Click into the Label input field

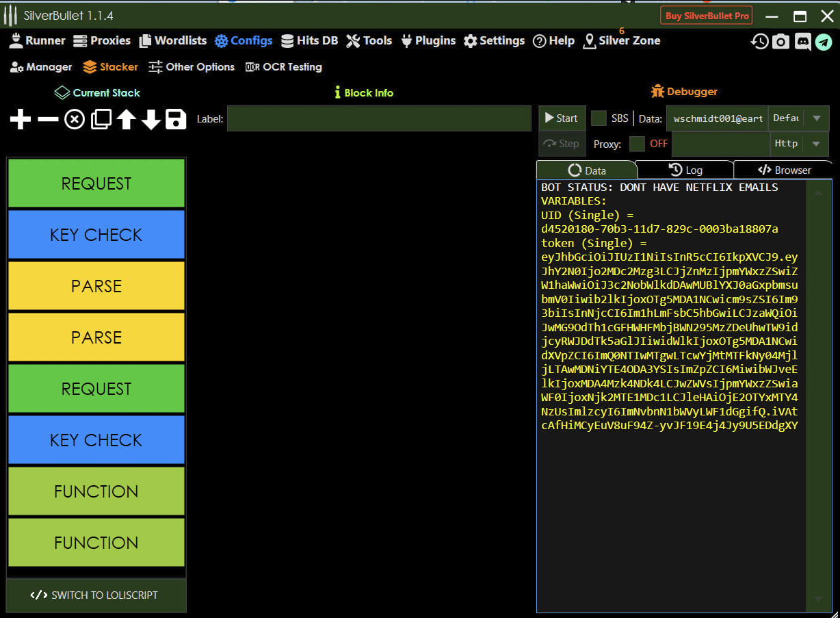point(379,118)
